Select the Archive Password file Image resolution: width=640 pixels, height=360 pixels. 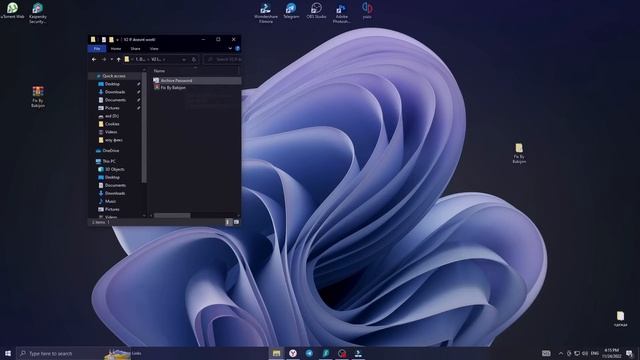pyautogui.click(x=197, y=80)
